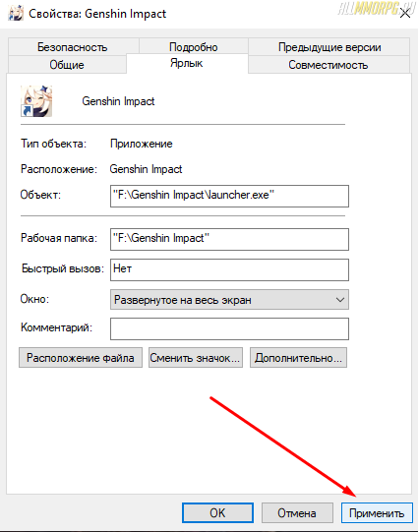Switch to the Безопасность tab
This screenshot has width=418, height=532.
[73, 47]
